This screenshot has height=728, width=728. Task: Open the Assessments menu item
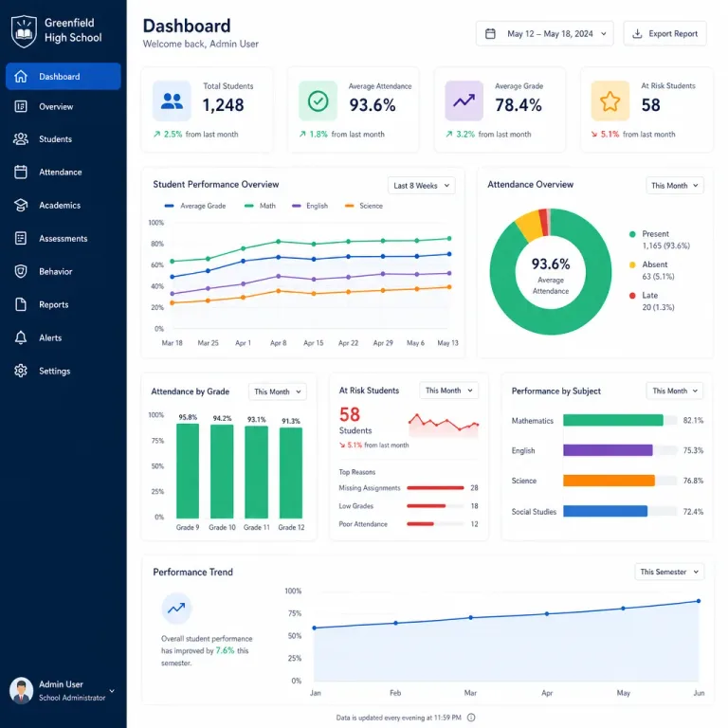click(x=64, y=238)
